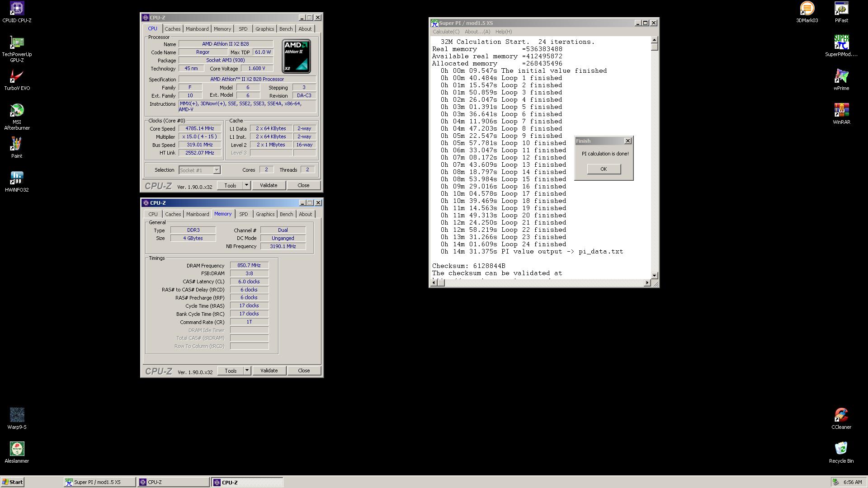Open the TechPowerUp GPU-Z desktop icon
The image size is (868, 488).
17,49
